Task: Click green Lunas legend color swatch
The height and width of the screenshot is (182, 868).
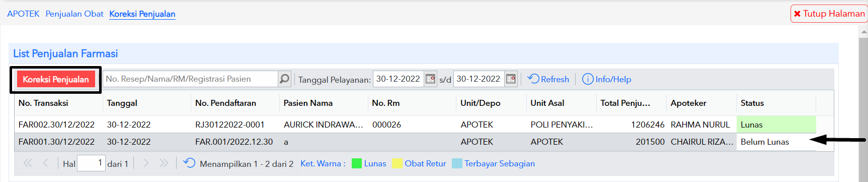Action: (357, 163)
